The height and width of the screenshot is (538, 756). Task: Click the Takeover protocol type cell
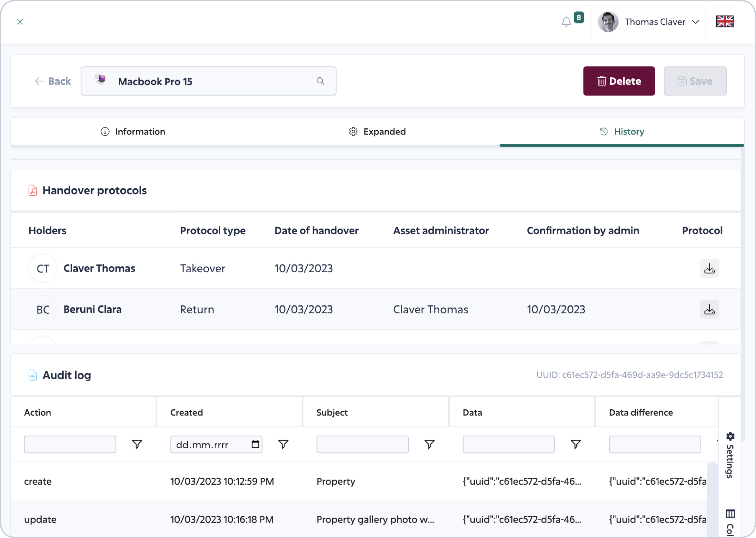(x=203, y=268)
